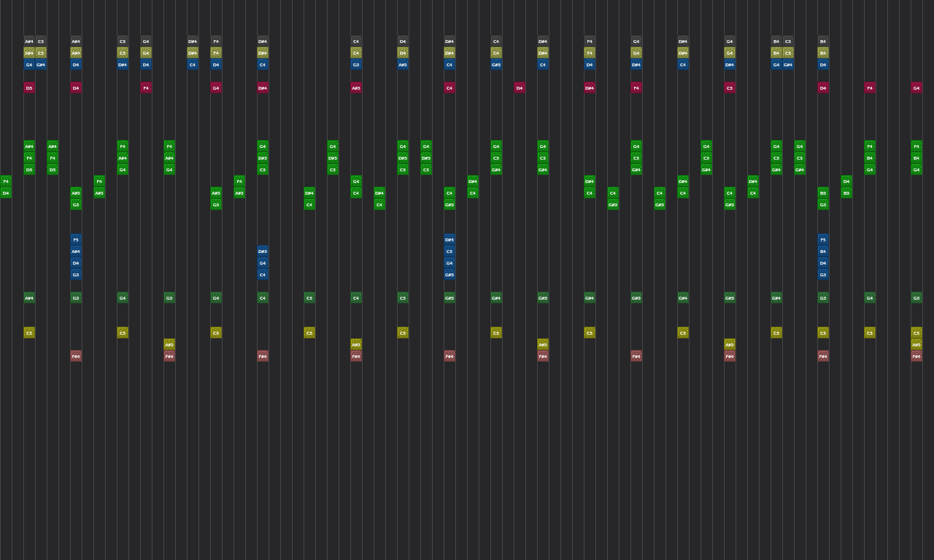Select the crimson D5 note block
This screenshot has width=934, height=560.
tap(29, 88)
